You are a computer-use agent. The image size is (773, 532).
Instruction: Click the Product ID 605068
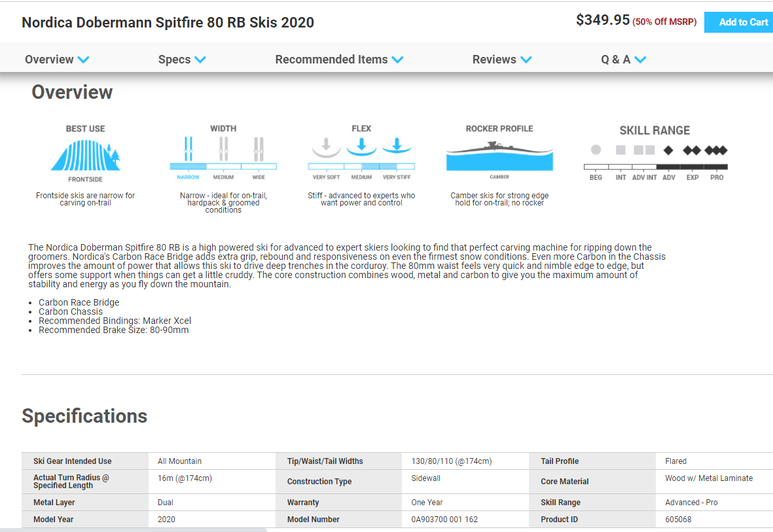678,519
